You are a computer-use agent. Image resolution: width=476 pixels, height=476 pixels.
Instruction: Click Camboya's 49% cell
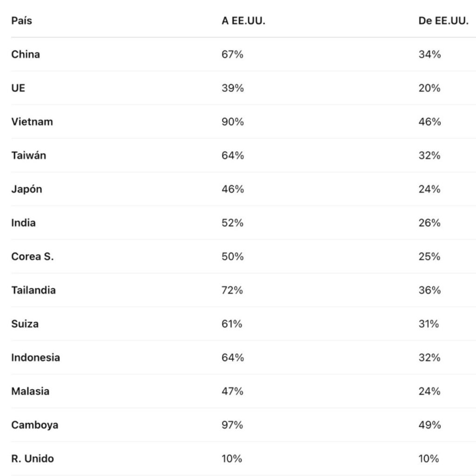point(429,425)
